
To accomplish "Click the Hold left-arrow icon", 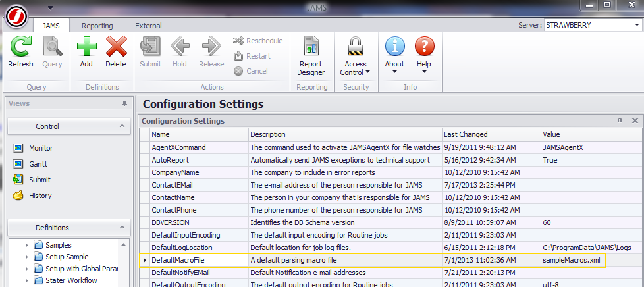I will [x=180, y=46].
